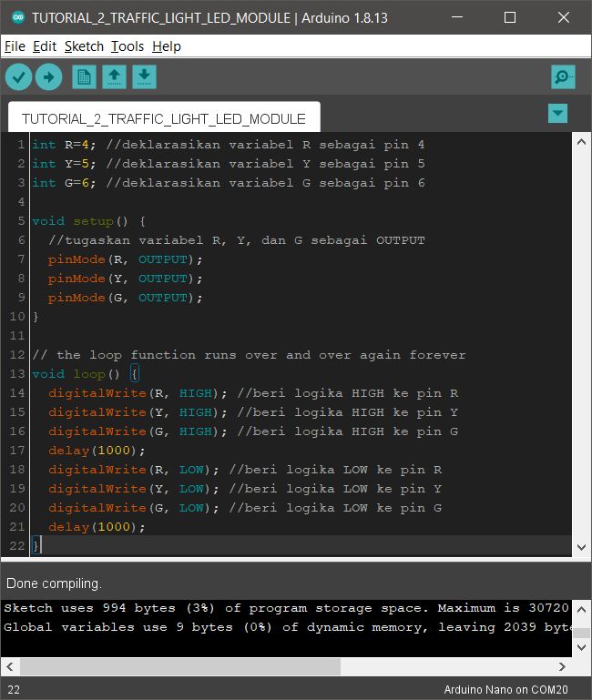Click 'digitalWrite(R, HIGH);' on line 14
592x700 pixels.
point(138,393)
